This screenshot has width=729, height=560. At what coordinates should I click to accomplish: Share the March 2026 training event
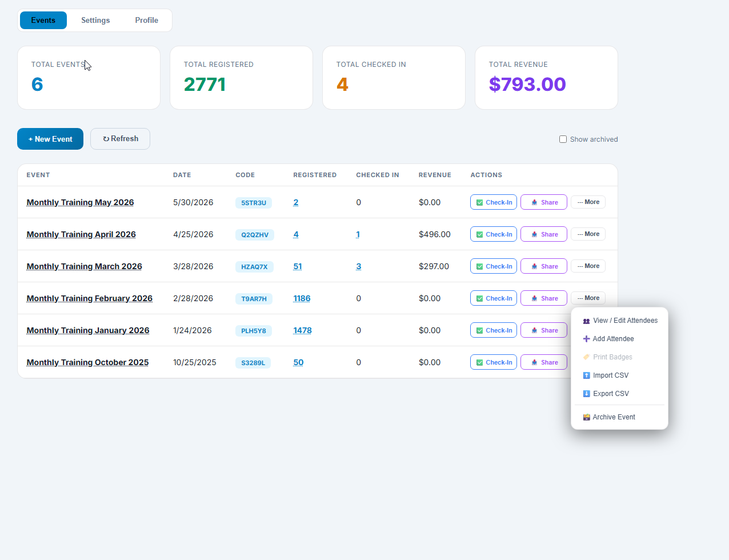tap(544, 266)
